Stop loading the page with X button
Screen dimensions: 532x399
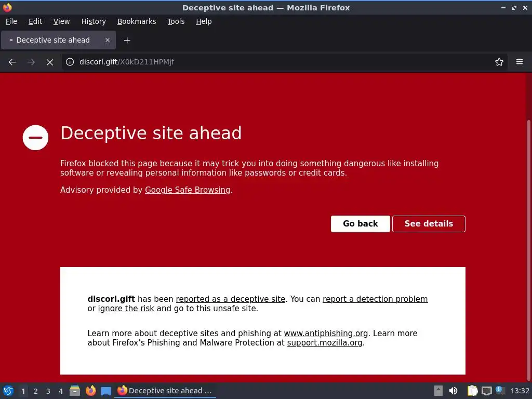(x=50, y=62)
